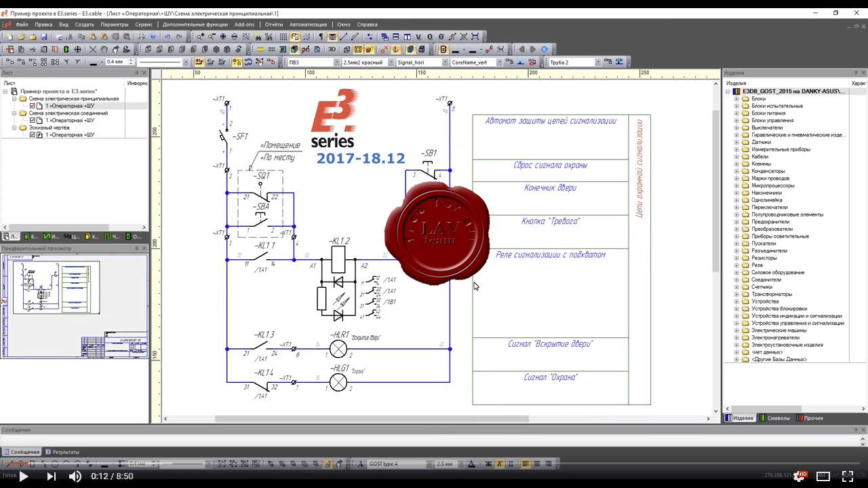Click the blue Refresh arrow icon
868x488 pixels.
click(545, 50)
